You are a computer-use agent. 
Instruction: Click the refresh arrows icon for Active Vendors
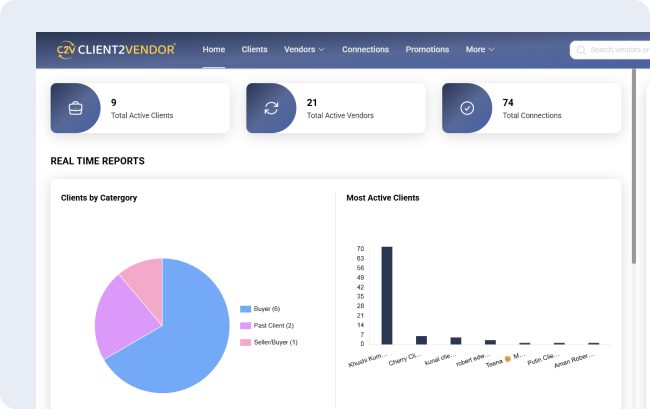pyautogui.click(x=271, y=108)
